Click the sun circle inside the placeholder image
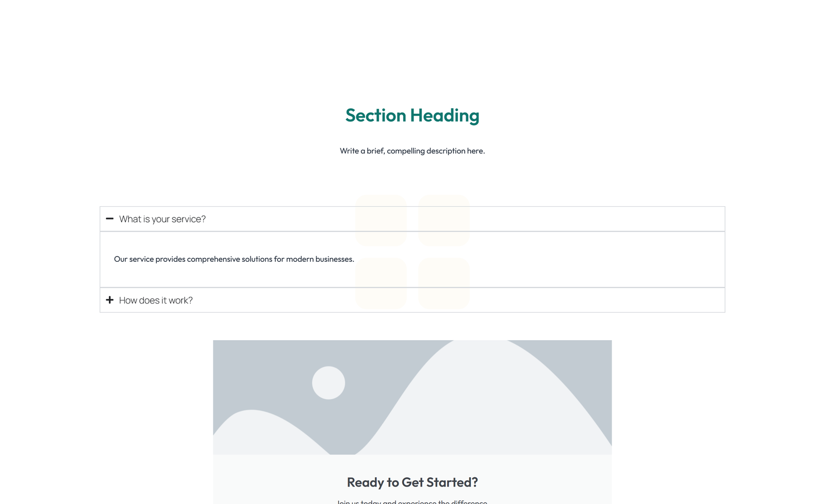 pyautogui.click(x=328, y=382)
